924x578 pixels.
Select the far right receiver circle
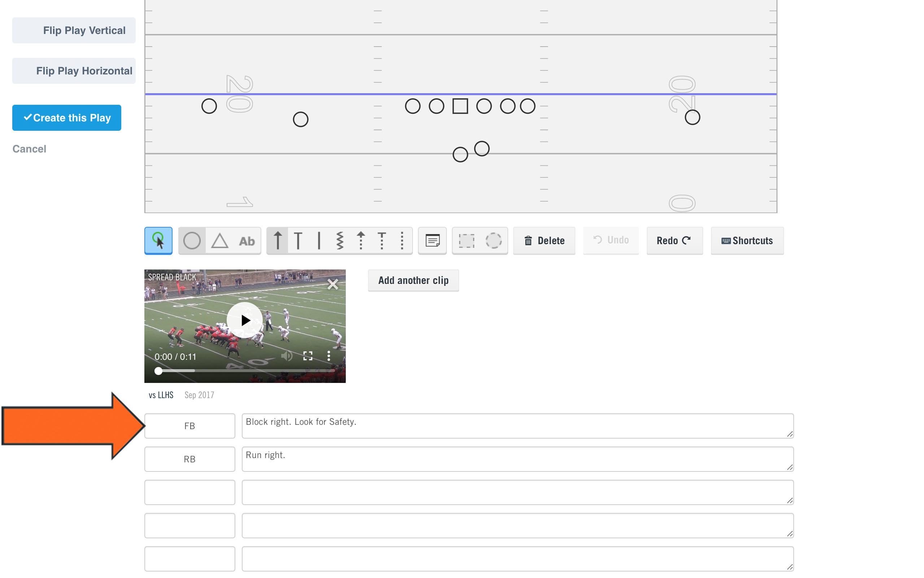tap(692, 117)
